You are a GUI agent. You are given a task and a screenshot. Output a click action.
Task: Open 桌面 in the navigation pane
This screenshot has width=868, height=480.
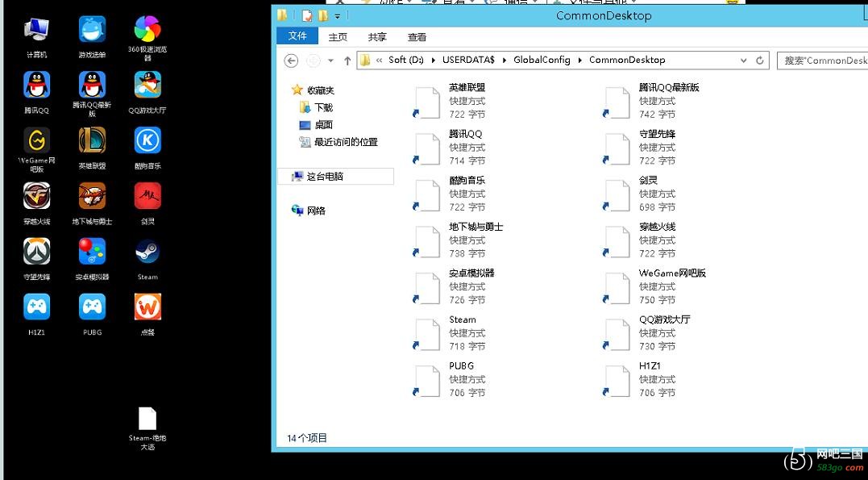pos(316,125)
